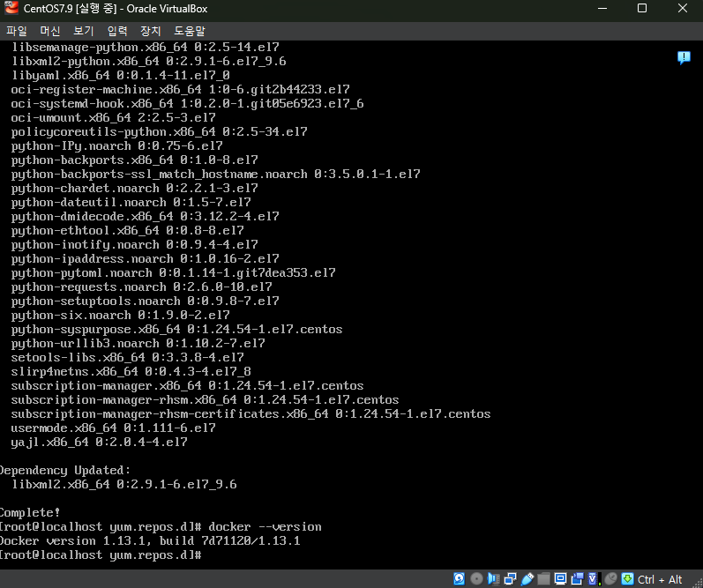Open the 보기 menu
Screen dimensions: 703x588
pyautogui.click(x=84, y=31)
